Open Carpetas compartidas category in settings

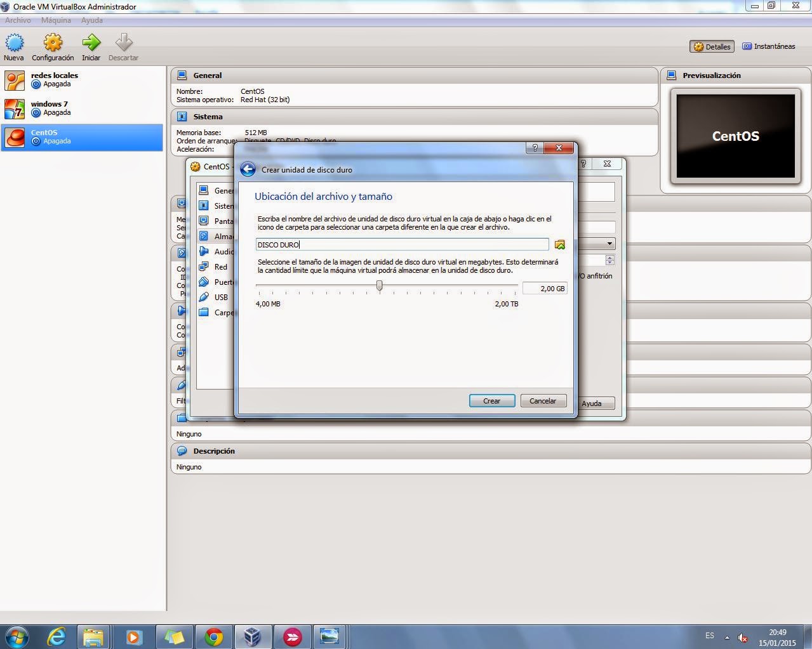(x=216, y=312)
